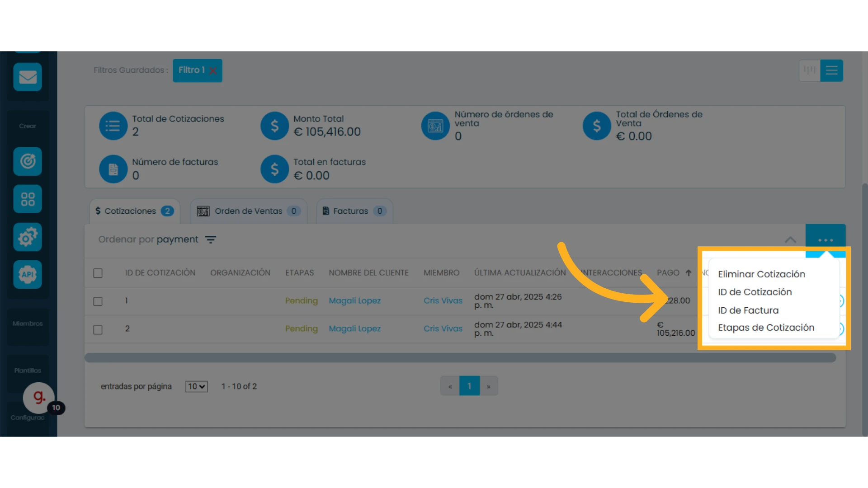Switch to kanban column view icon
The height and width of the screenshot is (488, 868).
pos(810,70)
